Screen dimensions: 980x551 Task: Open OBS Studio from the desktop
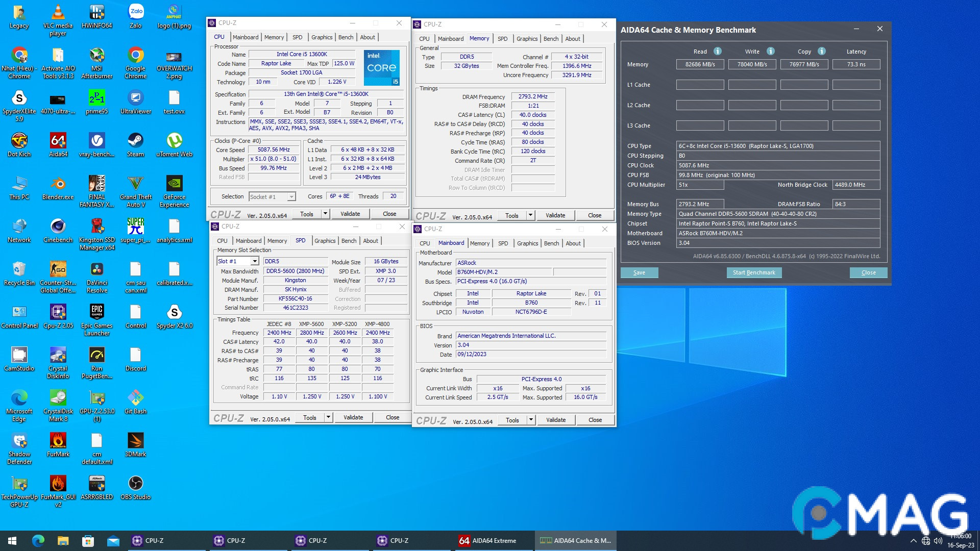(135, 484)
